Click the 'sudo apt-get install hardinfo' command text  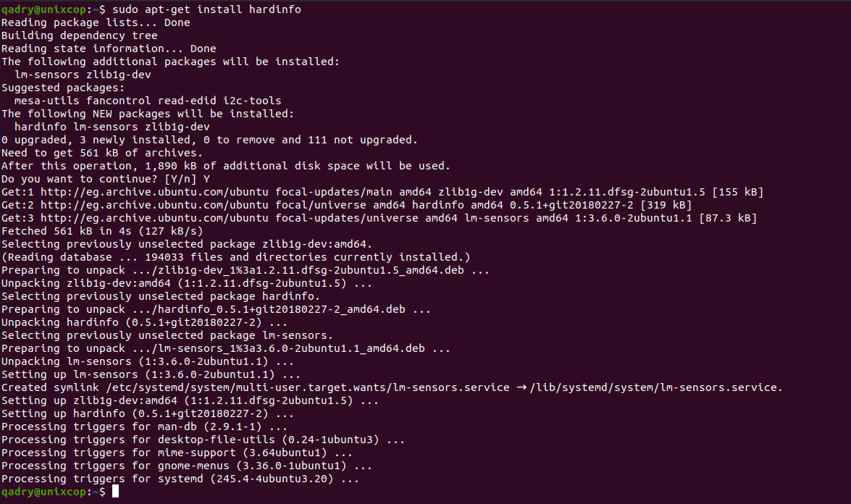[x=207, y=9]
